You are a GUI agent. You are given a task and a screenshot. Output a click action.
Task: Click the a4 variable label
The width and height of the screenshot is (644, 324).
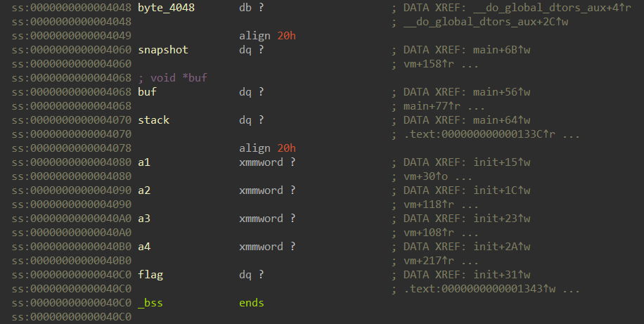coord(143,247)
